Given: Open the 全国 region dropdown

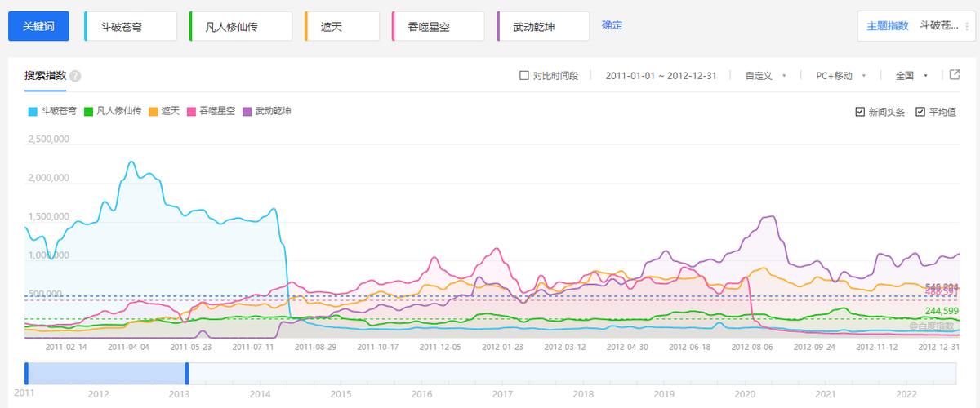Looking at the screenshot, I should 912,76.
